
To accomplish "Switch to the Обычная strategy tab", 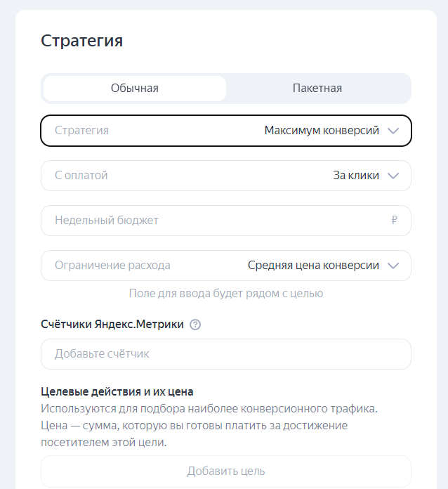I will tap(135, 89).
